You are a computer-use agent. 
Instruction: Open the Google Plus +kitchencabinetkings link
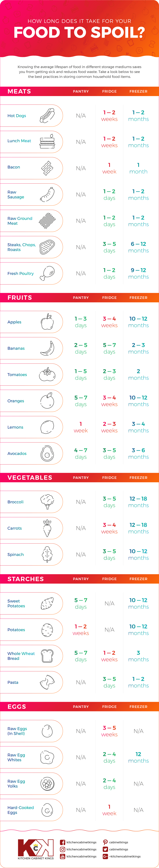click(125, 856)
